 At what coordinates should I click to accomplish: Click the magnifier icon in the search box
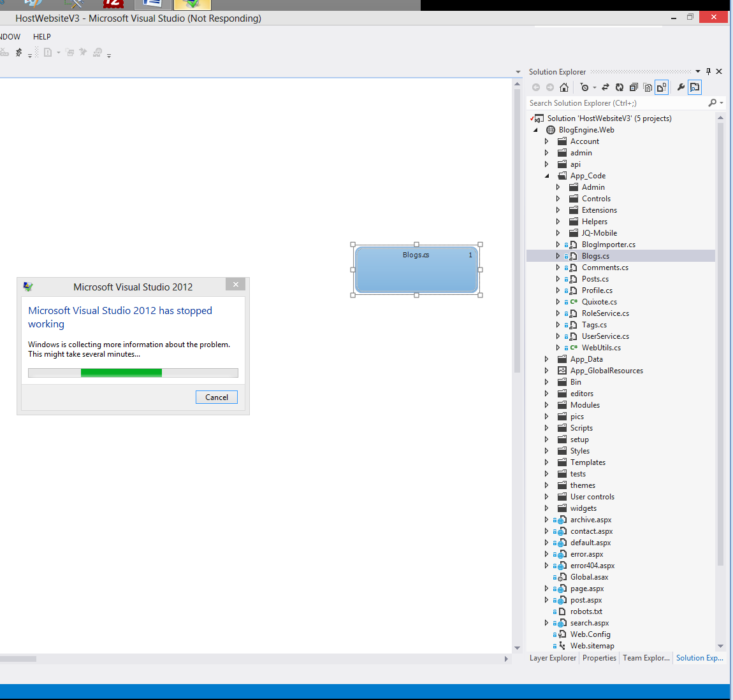[712, 103]
